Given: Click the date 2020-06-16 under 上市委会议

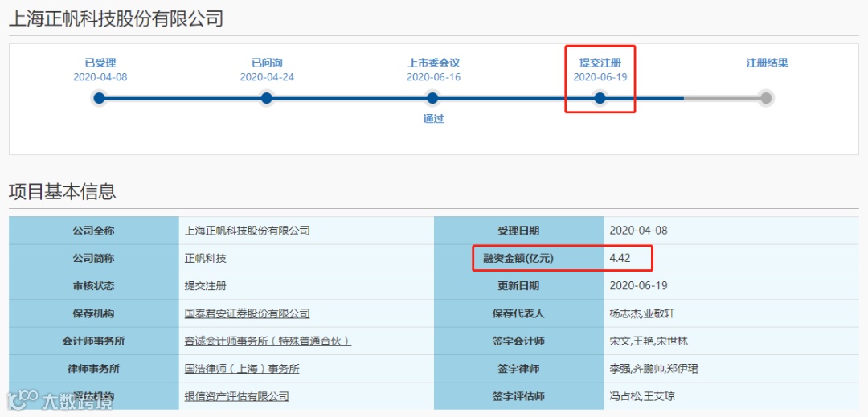Looking at the screenshot, I should 433,77.
